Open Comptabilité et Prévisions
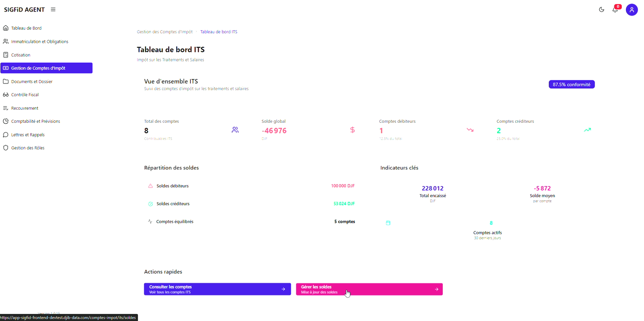Viewport: 644px width, 321px height. (35, 121)
